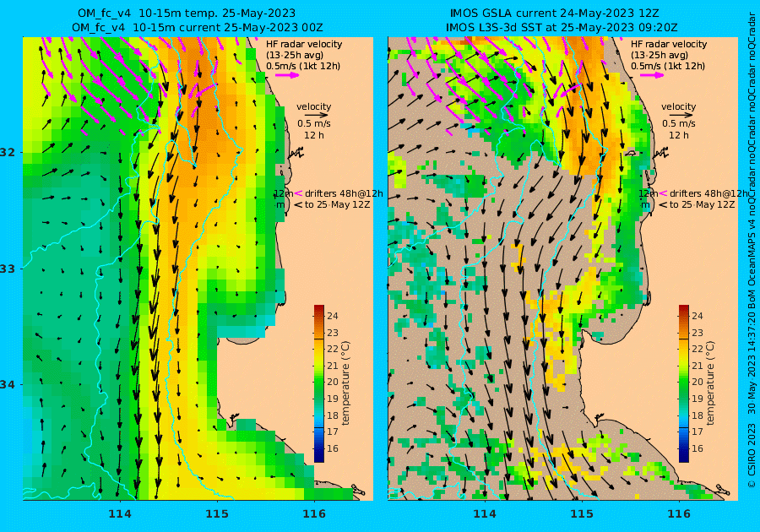Screen dimensions: 760x532
Task: Click '0.5 m/s' under velocity on IMOS map
Action: pyautogui.click(x=679, y=123)
